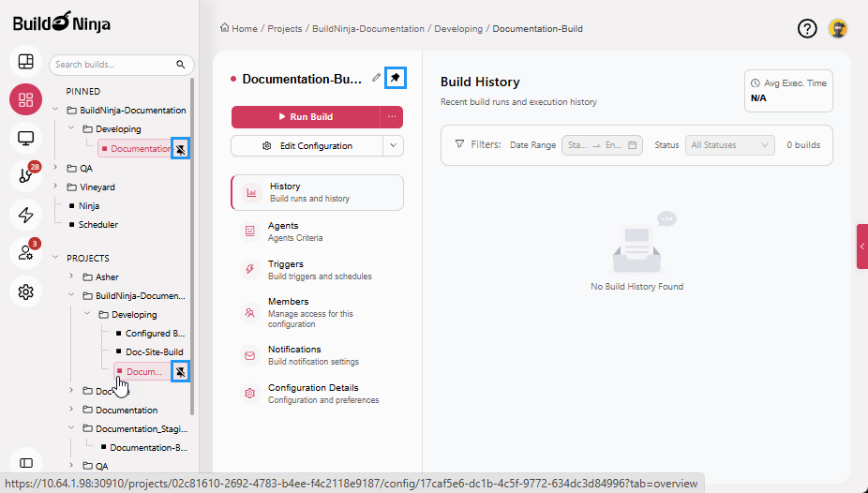Screen dimensions: 868x493
Task: Collapse Developing folder under Projects
Action: click(87, 314)
